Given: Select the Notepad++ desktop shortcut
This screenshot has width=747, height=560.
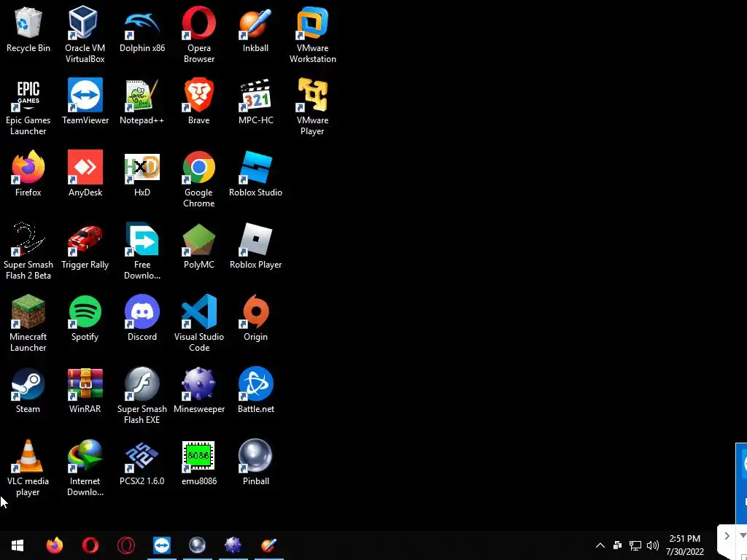Looking at the screenshot, I should point(142,102).
